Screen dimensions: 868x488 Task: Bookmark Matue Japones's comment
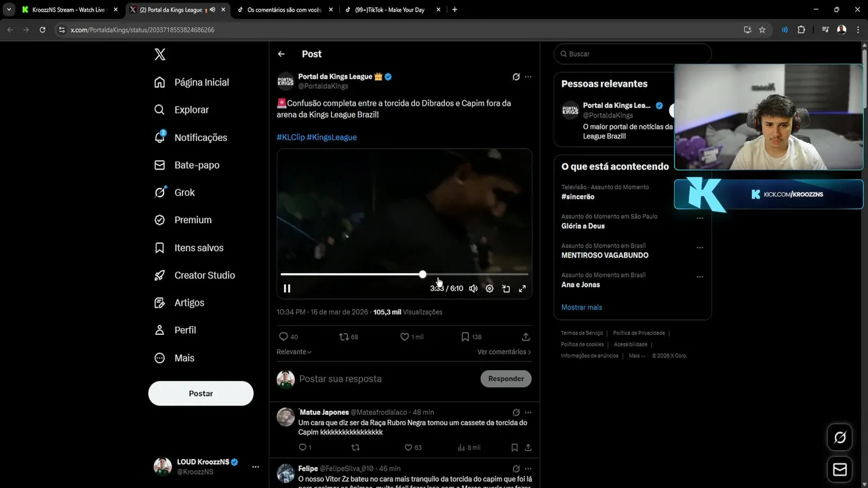515,448
